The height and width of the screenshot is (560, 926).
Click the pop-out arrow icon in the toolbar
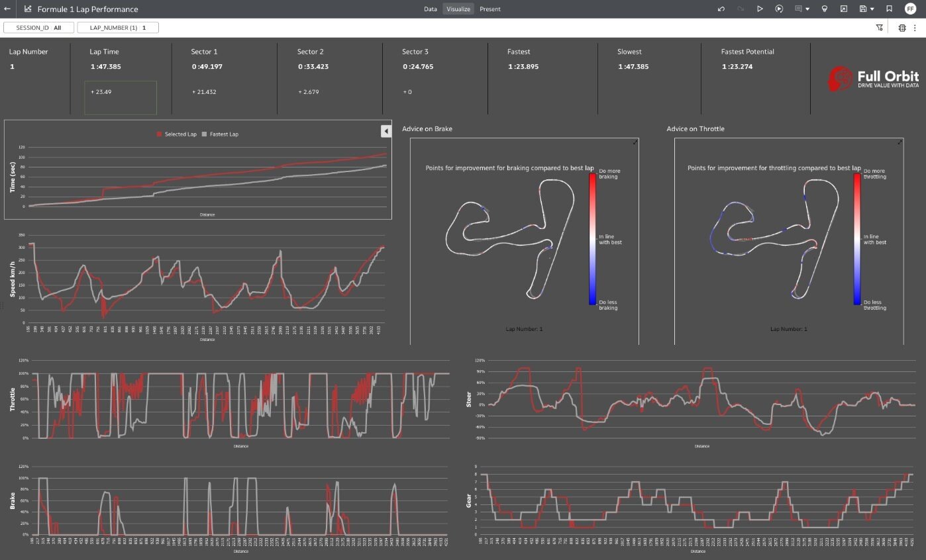point(844,9)
